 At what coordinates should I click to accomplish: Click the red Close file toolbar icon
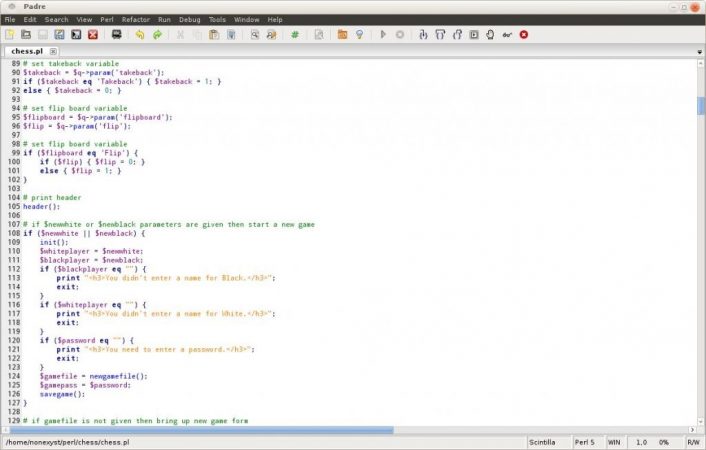coord(93,34)
